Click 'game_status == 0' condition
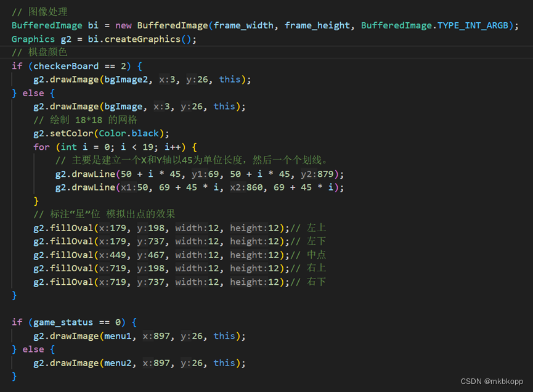Viewport: 533px width, 392px height. pyautogui.click(x=77, y=322)
